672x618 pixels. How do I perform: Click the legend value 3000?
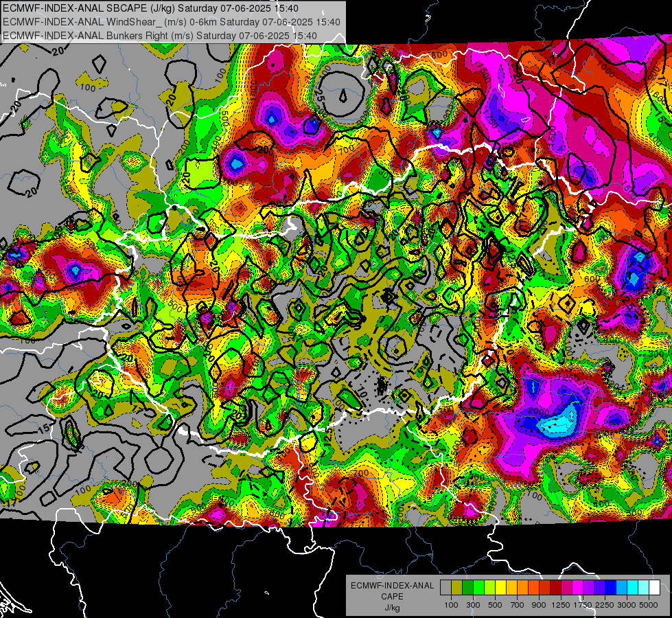point(627,605)
